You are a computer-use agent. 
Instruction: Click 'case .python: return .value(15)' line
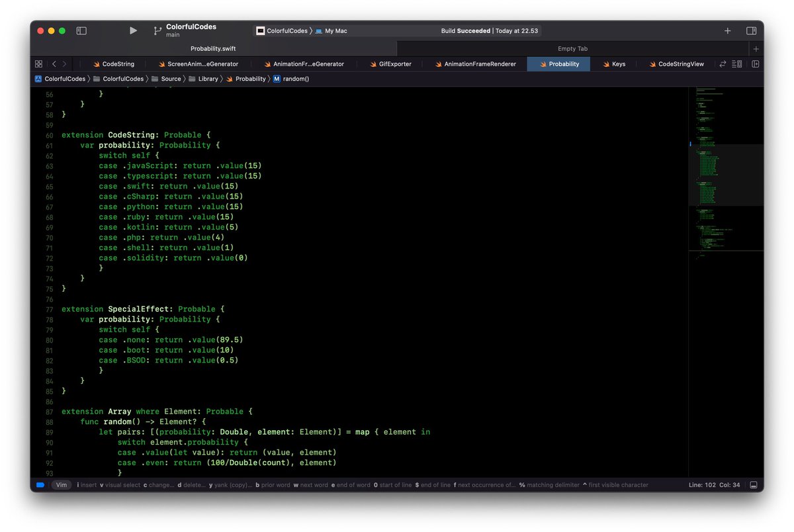point(171,206)
